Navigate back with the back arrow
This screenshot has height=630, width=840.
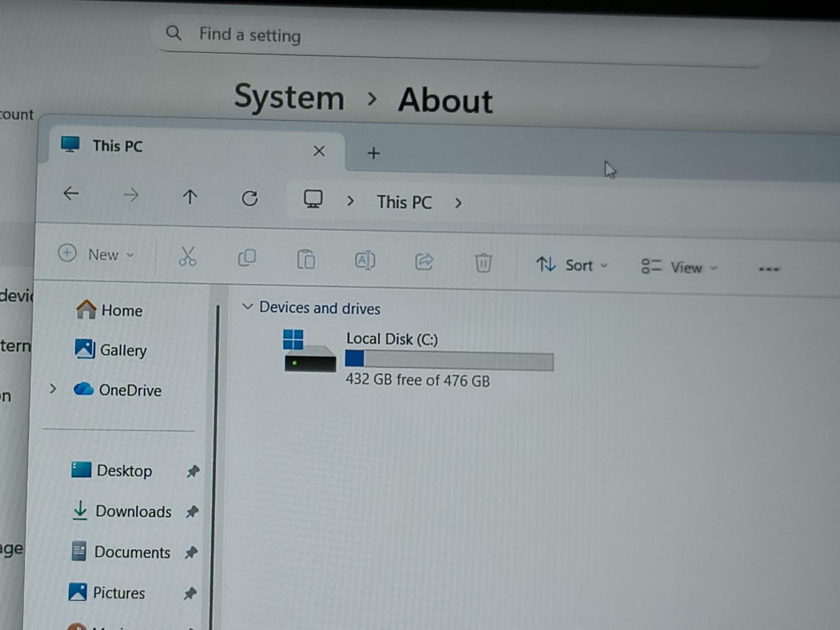[71, 193]
